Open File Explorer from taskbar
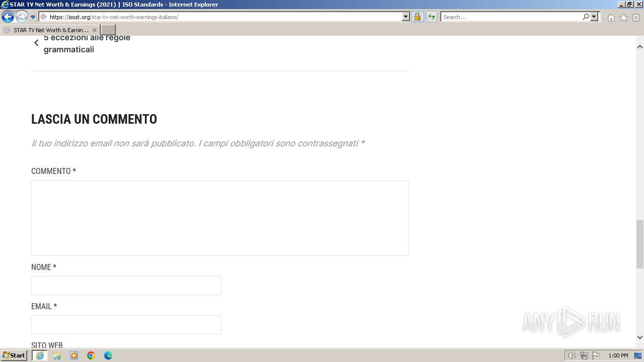 tap(57, 355)
